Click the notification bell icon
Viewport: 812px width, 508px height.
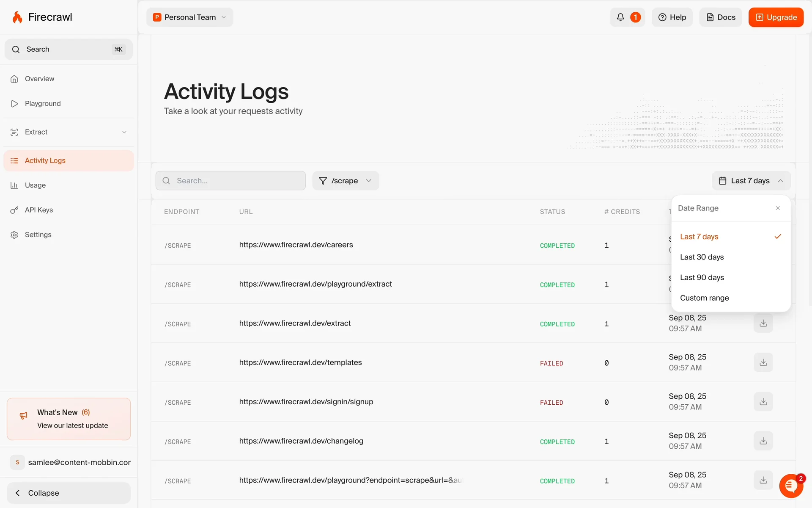(620, 17)
